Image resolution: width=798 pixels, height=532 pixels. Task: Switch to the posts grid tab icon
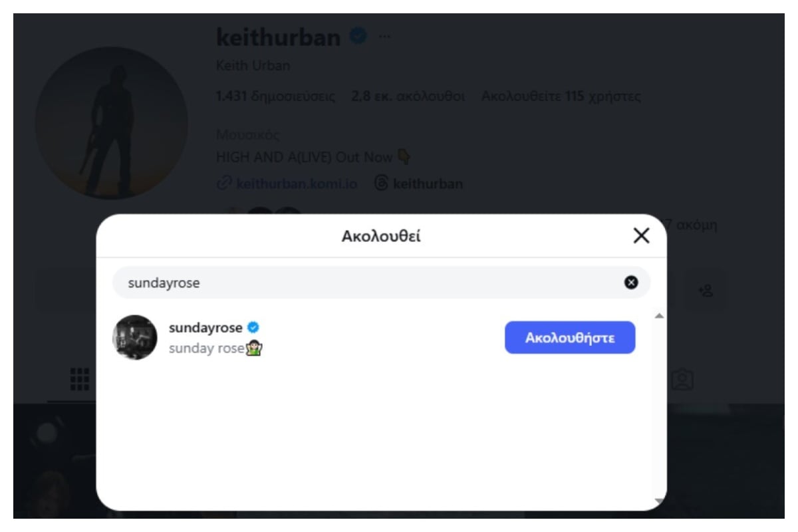(x=80, y=379)
